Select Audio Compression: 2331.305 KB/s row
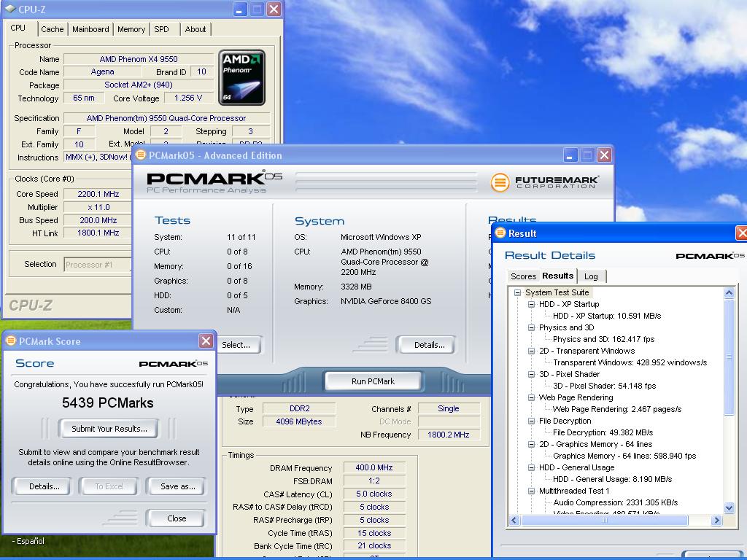Image resolution: width=747 pixels, height=560 pixels. pos(615,502)
